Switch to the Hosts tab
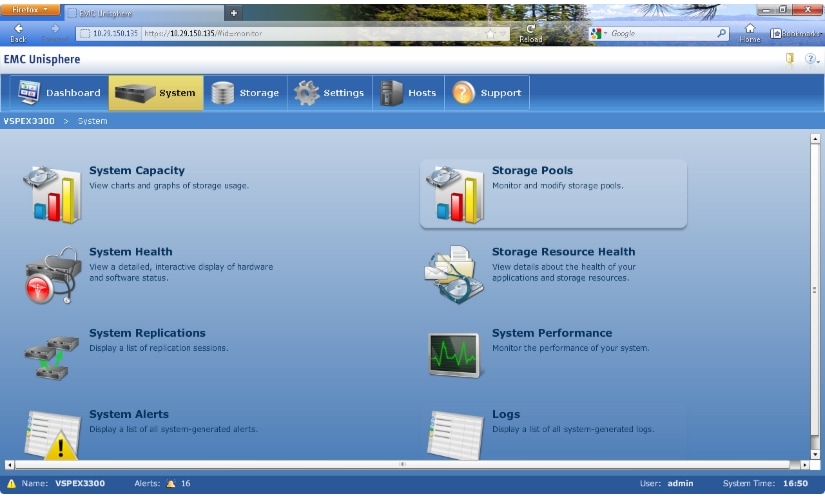 coord(408,93)
